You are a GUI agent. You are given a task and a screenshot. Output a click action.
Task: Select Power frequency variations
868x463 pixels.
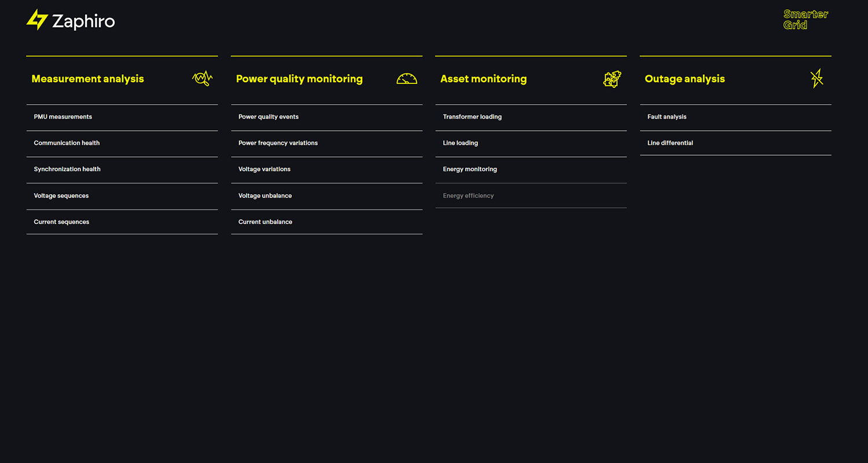[x=278, y=143]
